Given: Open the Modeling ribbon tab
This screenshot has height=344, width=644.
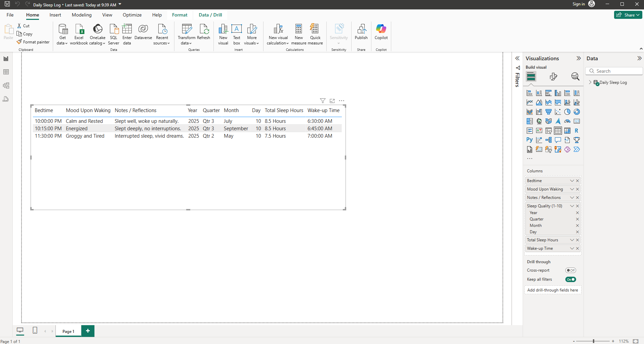Looking at the screenshot, I should [x=81, y=15].
